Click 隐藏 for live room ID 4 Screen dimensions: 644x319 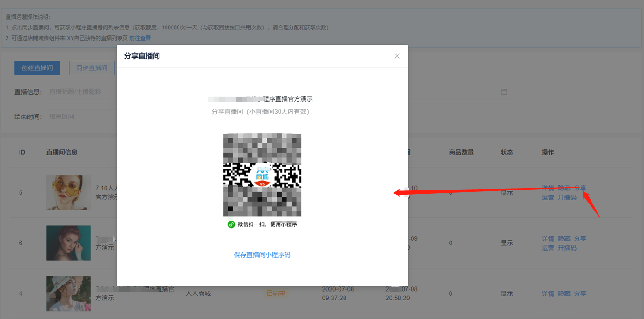coord(564,293)
